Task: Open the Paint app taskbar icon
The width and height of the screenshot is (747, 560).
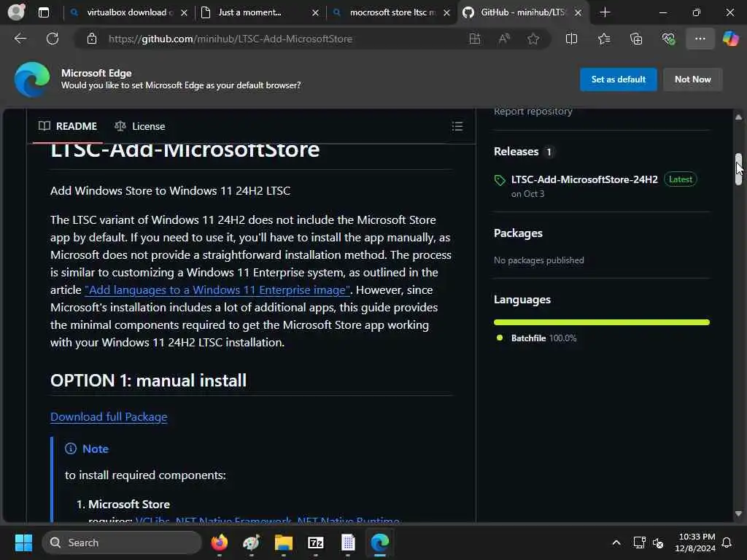Action: click(x=251, y=542)
